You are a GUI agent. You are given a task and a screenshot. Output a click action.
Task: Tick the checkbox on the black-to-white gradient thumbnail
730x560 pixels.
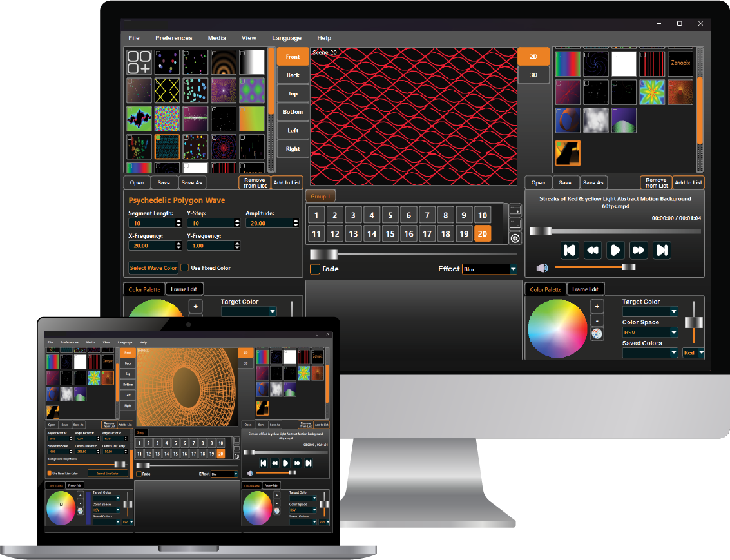point(242,53)
